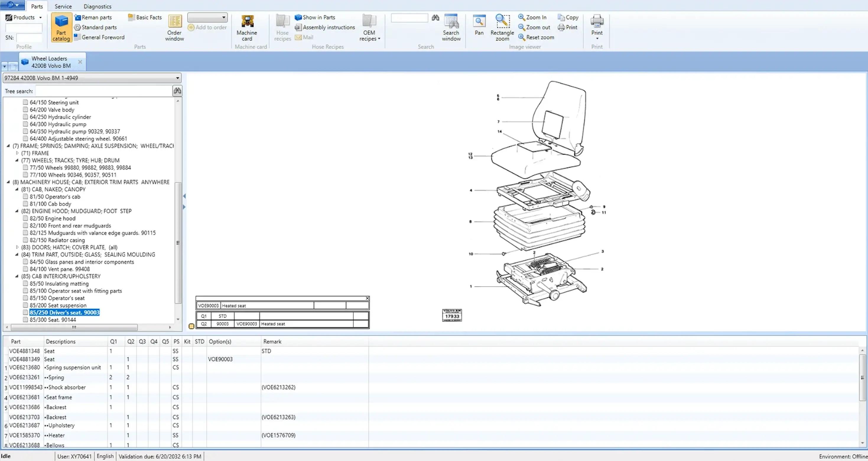
Task: Click the tree horizontal scrollbar thumb
Action: click(74, 327)
